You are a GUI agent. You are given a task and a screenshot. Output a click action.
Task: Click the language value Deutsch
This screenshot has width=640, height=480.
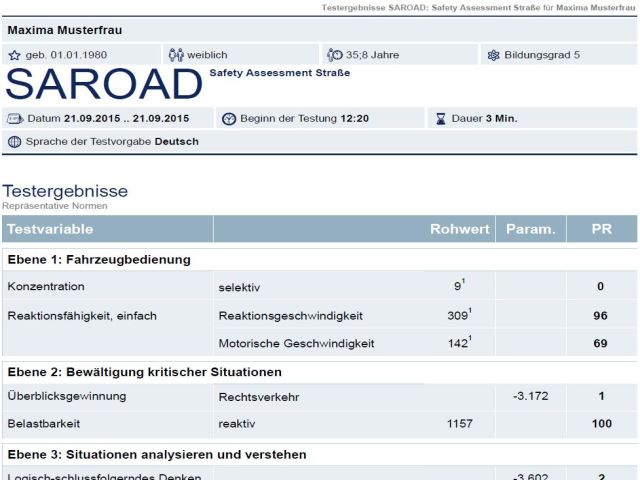pyautogui.click(x=177, y=142)
